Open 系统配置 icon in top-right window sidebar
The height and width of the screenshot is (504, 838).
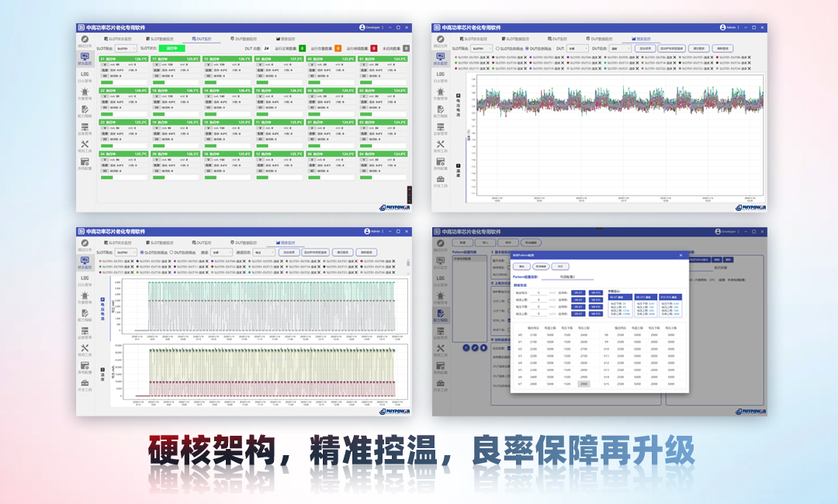coord(440,163)
